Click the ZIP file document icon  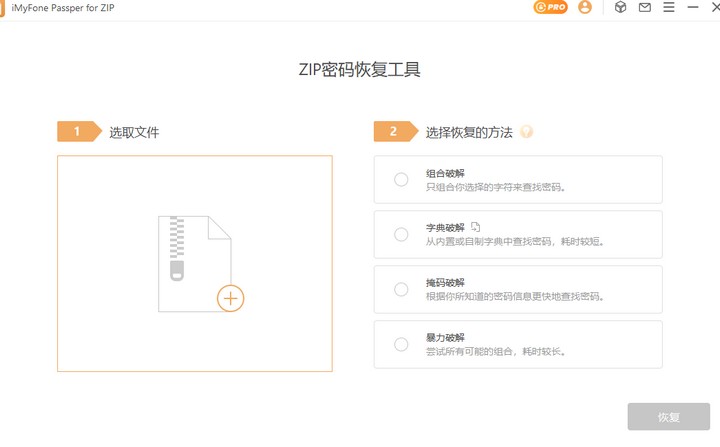tap(190, 263)
